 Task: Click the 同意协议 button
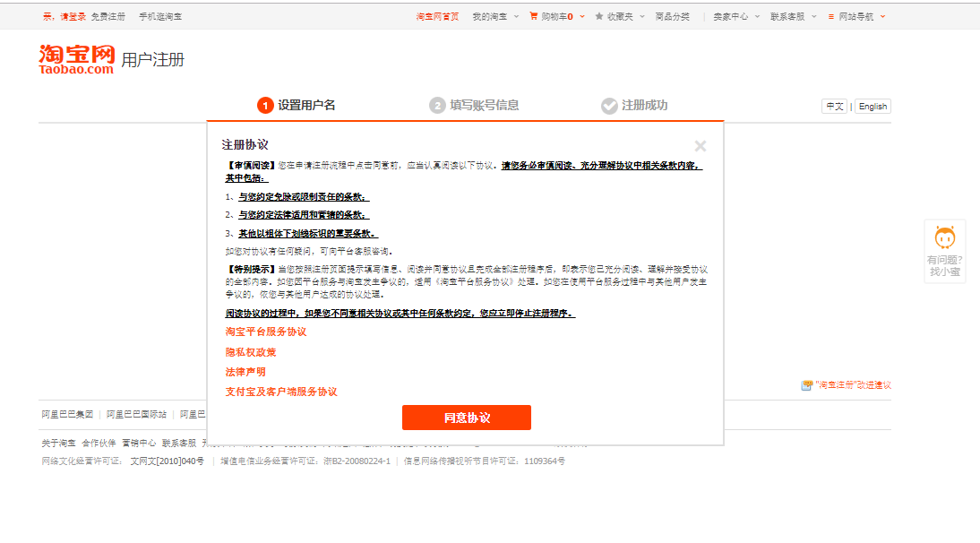click(466, 418)
